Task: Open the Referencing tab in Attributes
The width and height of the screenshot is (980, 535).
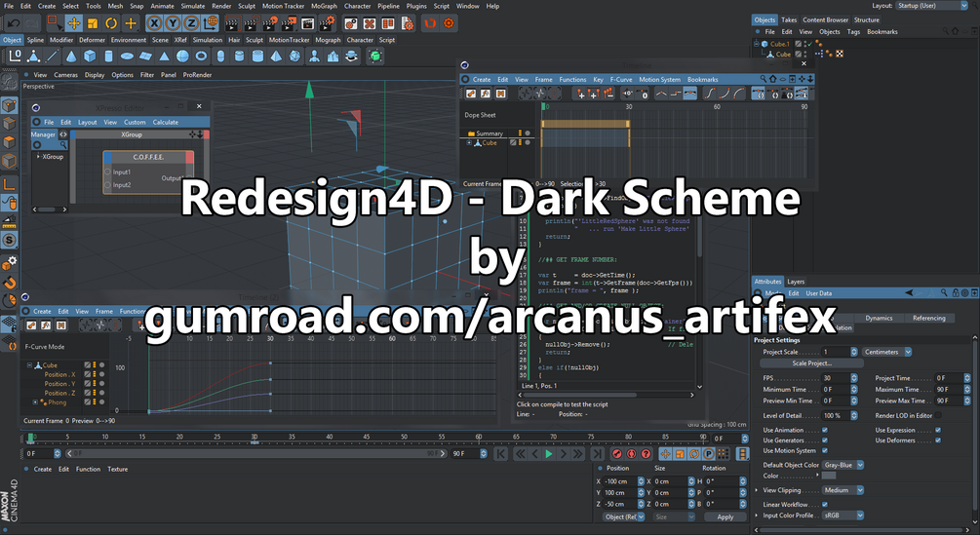Action: pos(928,319)
